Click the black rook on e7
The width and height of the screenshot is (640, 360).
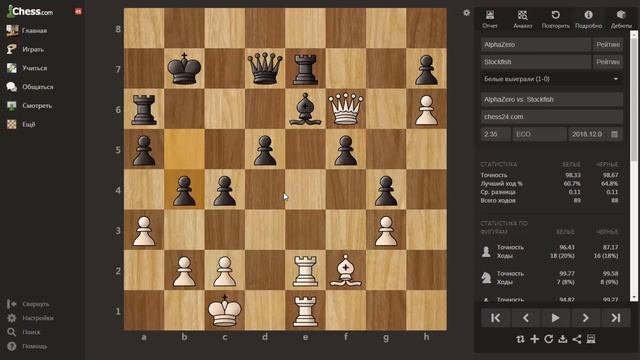[x=305, y=69]
